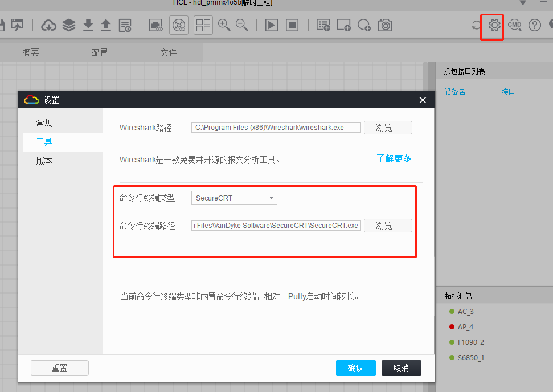Viewport: 553px width, 392px height.
Task: Click the add list note icon
Action: (x=323, y=26)
